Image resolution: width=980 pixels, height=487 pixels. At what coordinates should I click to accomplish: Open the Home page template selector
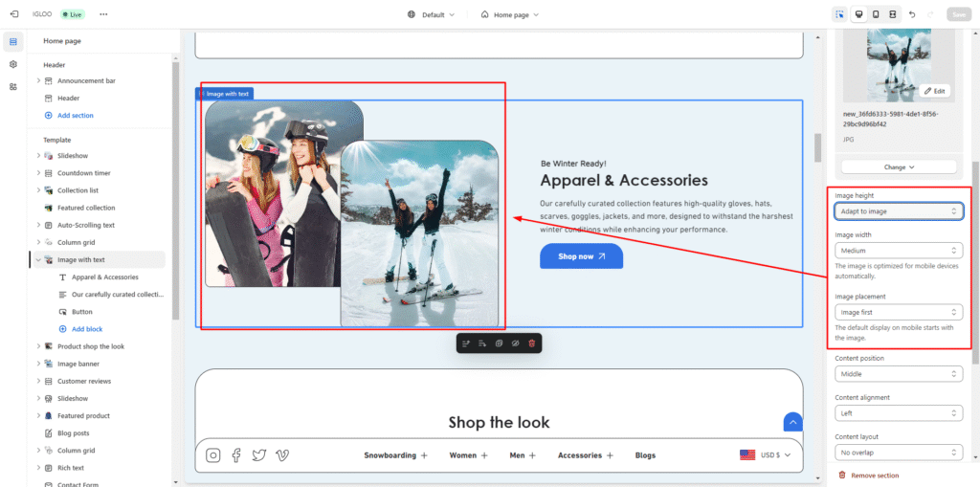[509, 14]
